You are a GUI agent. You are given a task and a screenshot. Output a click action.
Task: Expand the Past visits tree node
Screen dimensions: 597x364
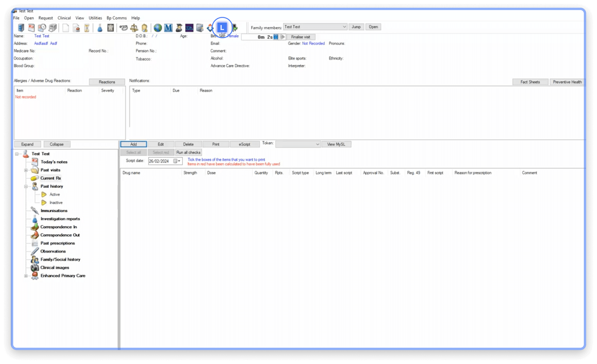26,170
